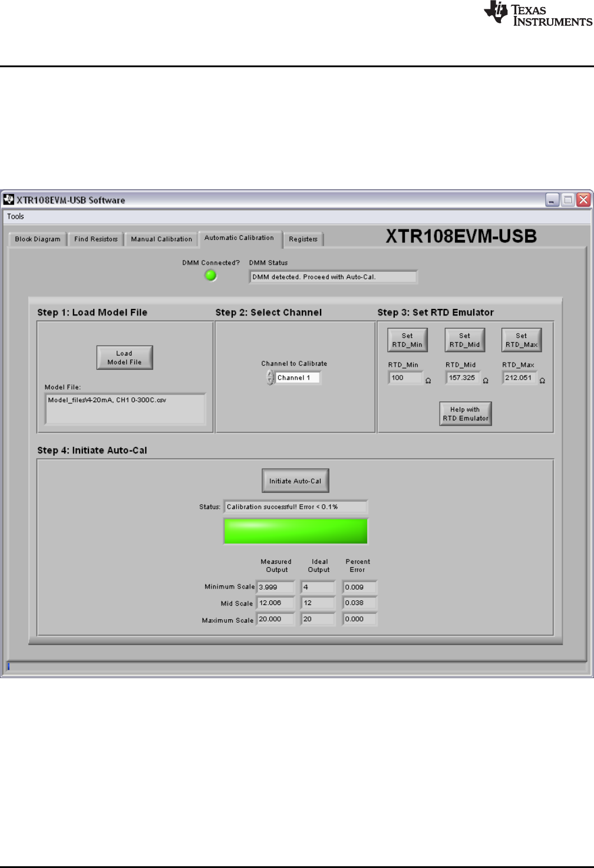Click the Texas Instruments logo
Image resolution: width=594 pixels, height=868 pixels.
click(538, 14)
